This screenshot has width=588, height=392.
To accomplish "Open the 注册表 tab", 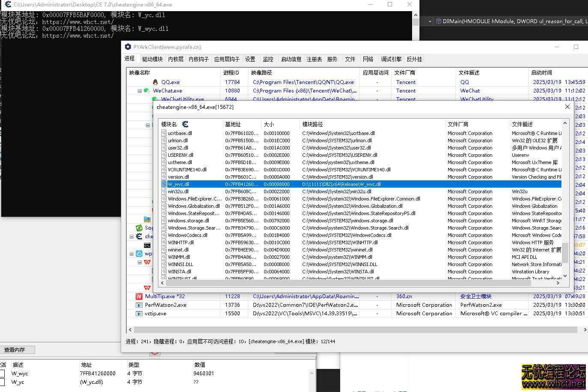I will pos(314,59).
